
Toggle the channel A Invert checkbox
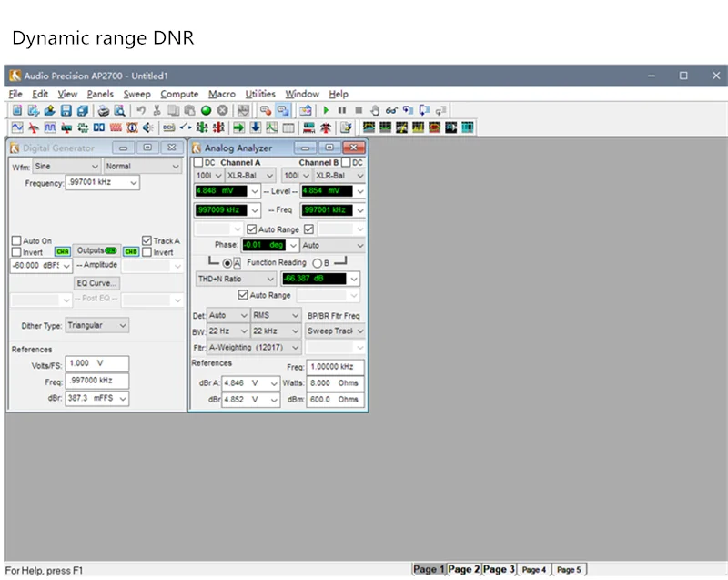[x=16, y=252]
